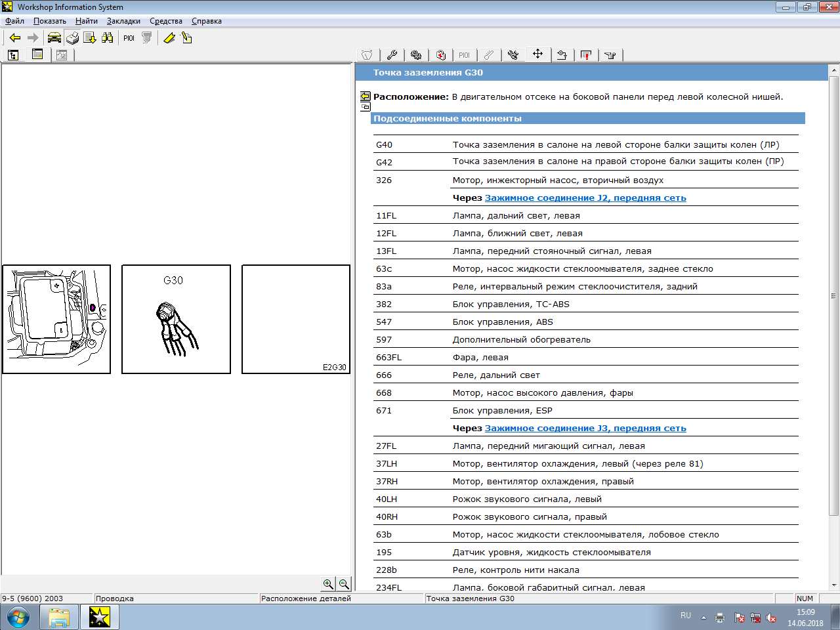Open the Средства menu
840x630 pixels.
pos(165,21)
